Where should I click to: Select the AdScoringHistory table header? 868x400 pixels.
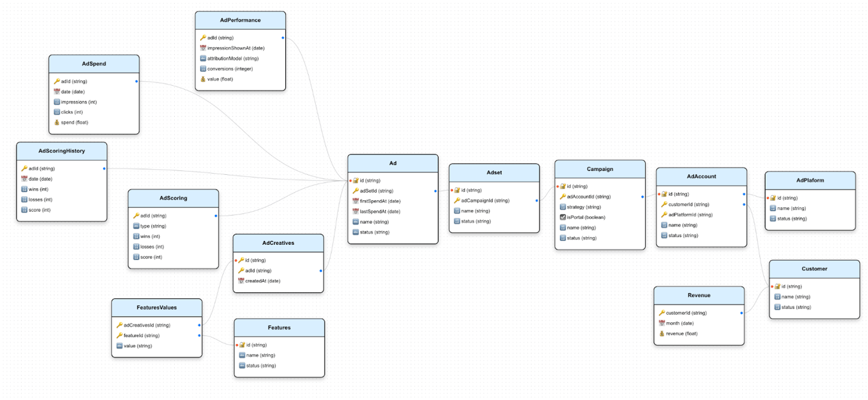coord(62,151)
